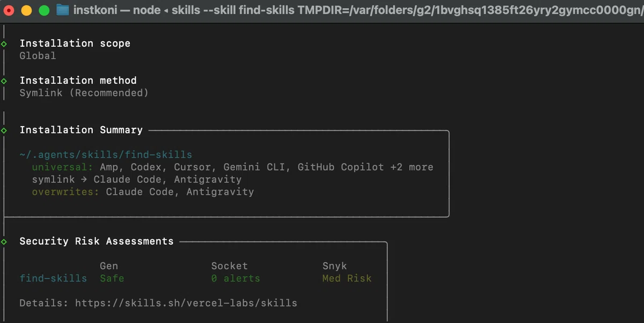
Task: Close the terminal window with red button
Action: click(9, 10)
